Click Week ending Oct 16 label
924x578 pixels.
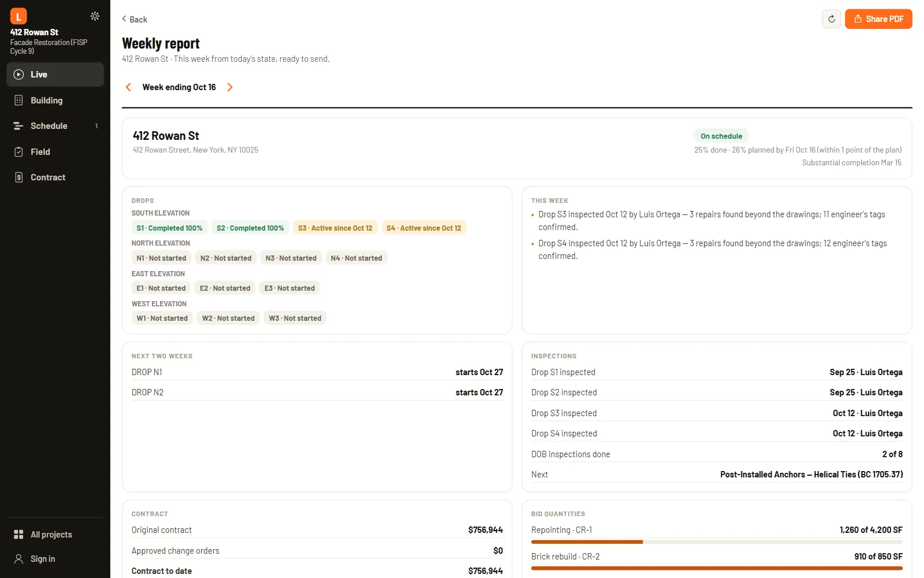179,87
